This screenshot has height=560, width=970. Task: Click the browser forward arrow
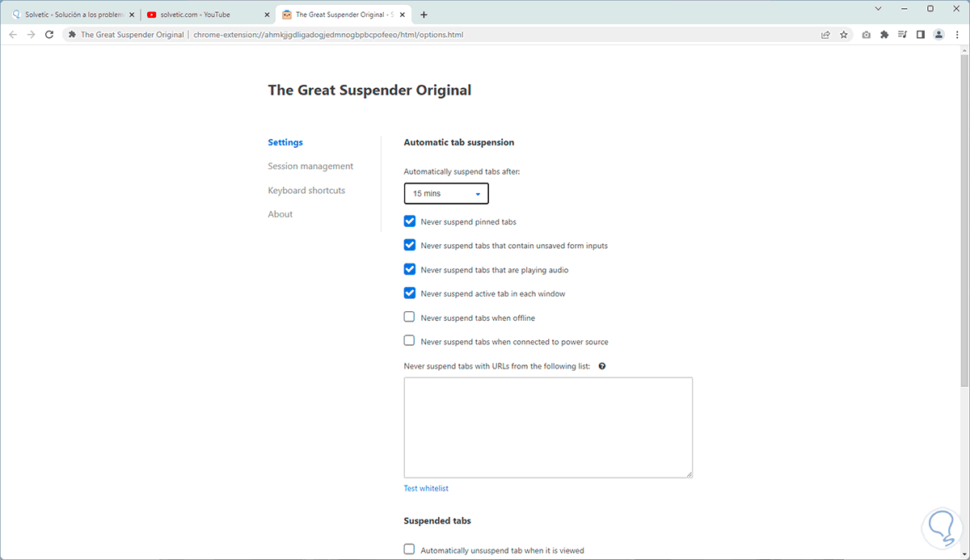pos(31,35)
